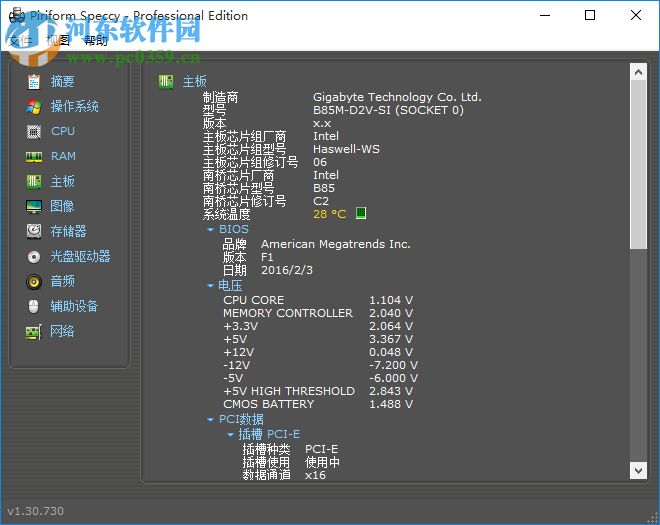Viewport: 660px width, 525px height.
Task: Minimize the Speccy window
Action: point(545,16)
